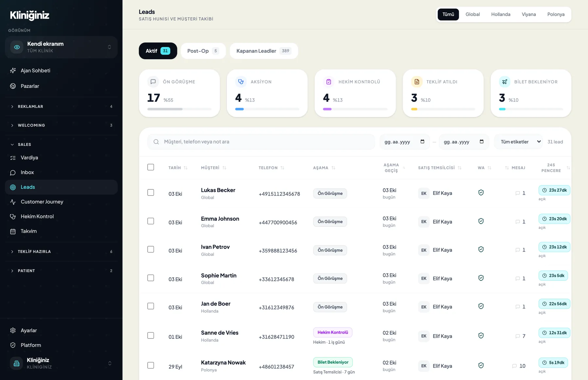588x380 pixels.
Task: Expand TEKLİF HAZIRLA section
Action: click(x=61, y=251)
